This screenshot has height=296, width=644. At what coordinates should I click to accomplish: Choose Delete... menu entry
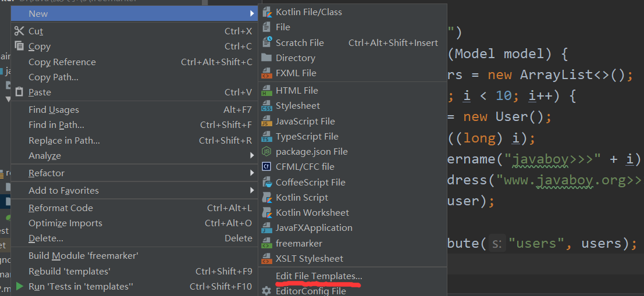(134, 238)
